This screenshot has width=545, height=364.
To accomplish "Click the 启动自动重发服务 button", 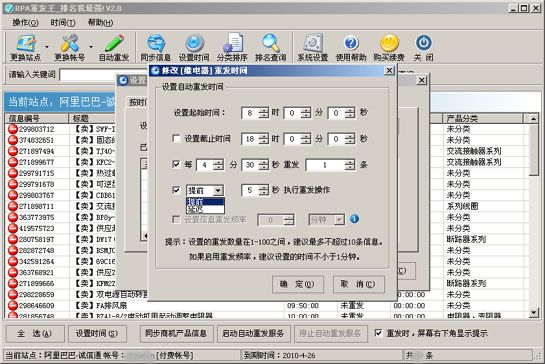I will (253, 334).
